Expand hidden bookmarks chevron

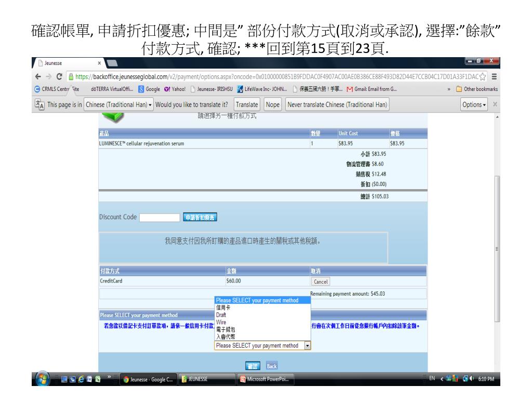tap(449, 89)
